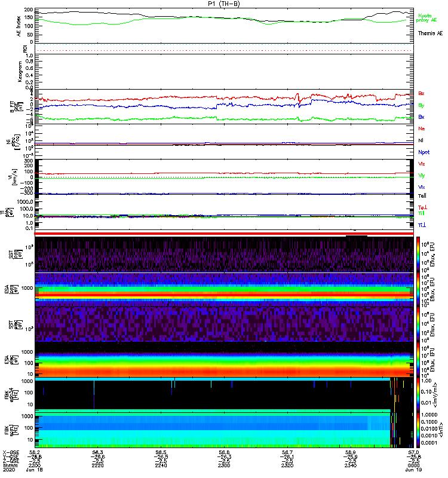
Task: Click the red Te perpendicular legend label
Action: click(x=422, y=207)
